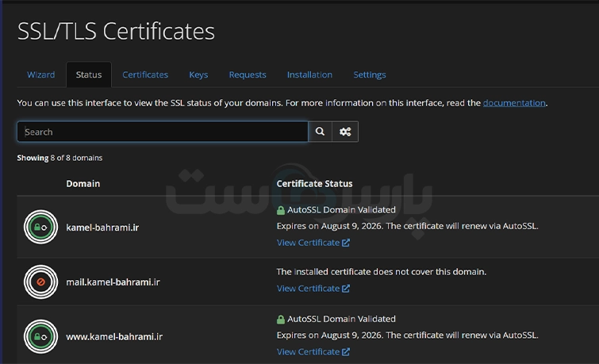
Task: Open the Settings tab
Action: pyautogui.click(x=370, y=75)
